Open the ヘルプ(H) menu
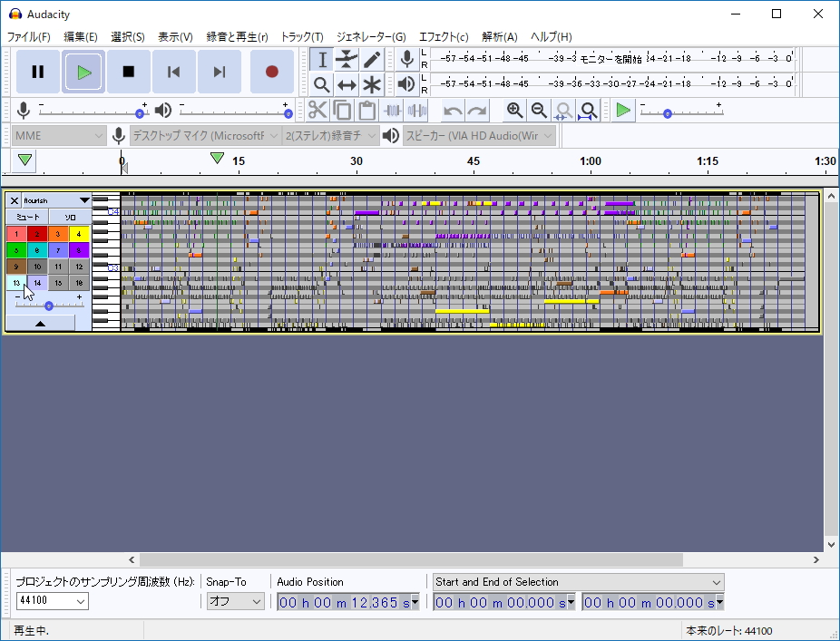The image size is (840, 641). point(552,37)
